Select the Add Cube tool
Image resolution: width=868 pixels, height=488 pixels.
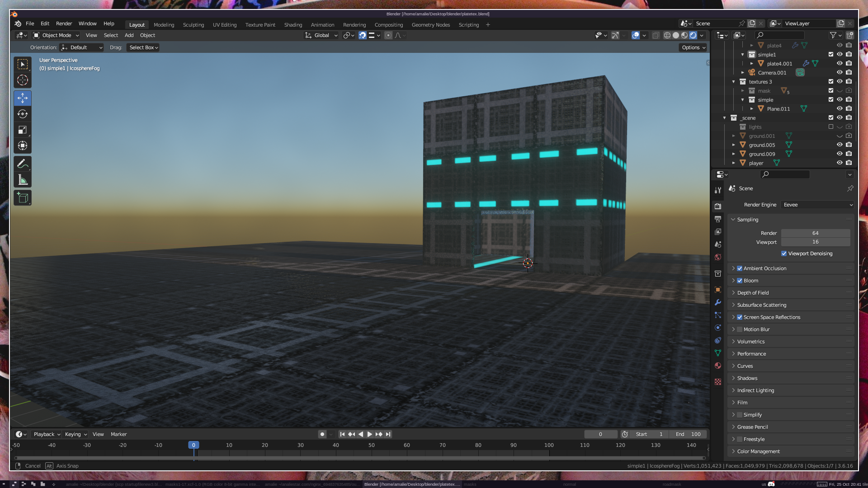click(23, 197)
